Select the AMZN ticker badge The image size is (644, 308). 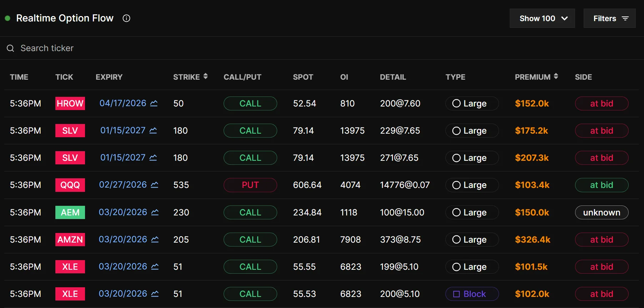click(x=70, y=239)
